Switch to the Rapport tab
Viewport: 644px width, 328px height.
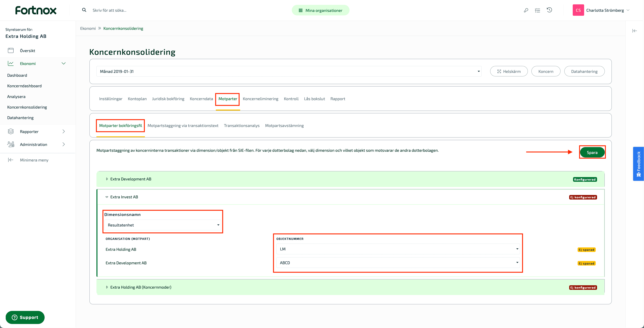point(337,99)
